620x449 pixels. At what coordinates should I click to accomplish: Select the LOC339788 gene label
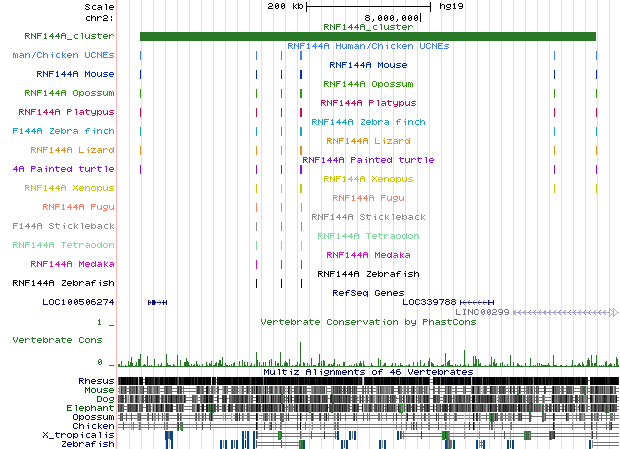[x=428, y=301]
